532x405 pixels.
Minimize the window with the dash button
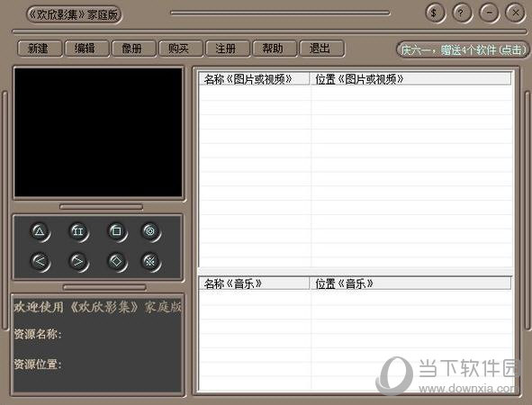point(489,13)
